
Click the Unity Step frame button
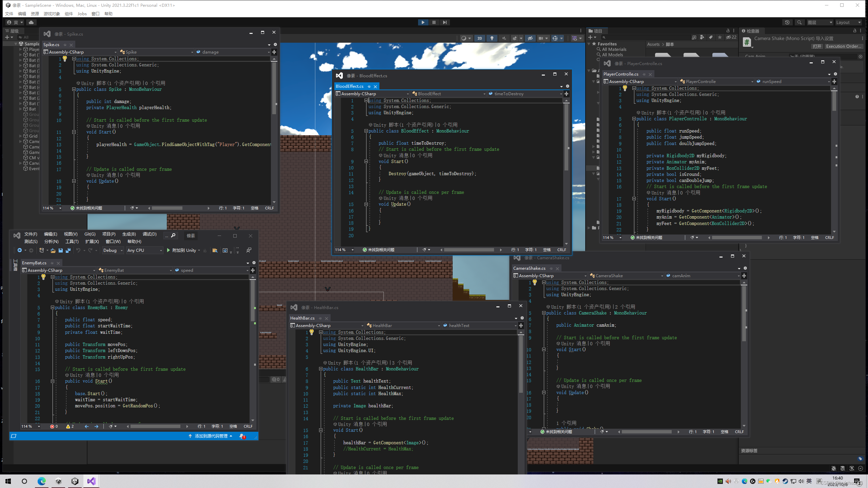tap(445, 22)
